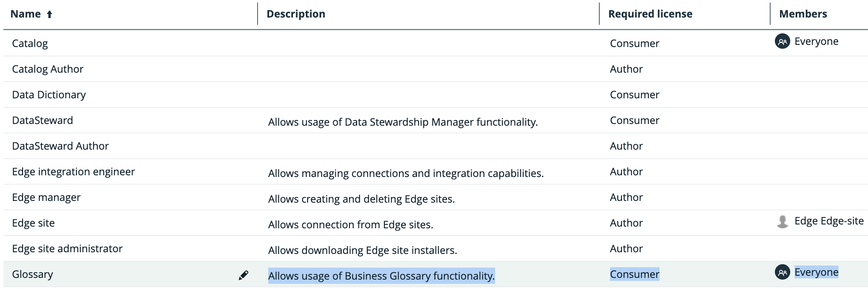Screen dimensions: 868x289
Task: Select the DataSteward Author row
Action: point(436,146)
